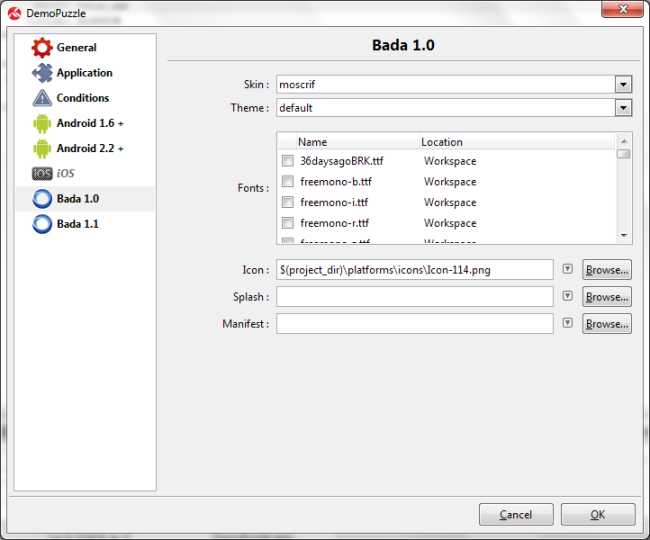Click the Bada 1.0 blue ring icon
The image size is (650, 540).
(42, 199)
